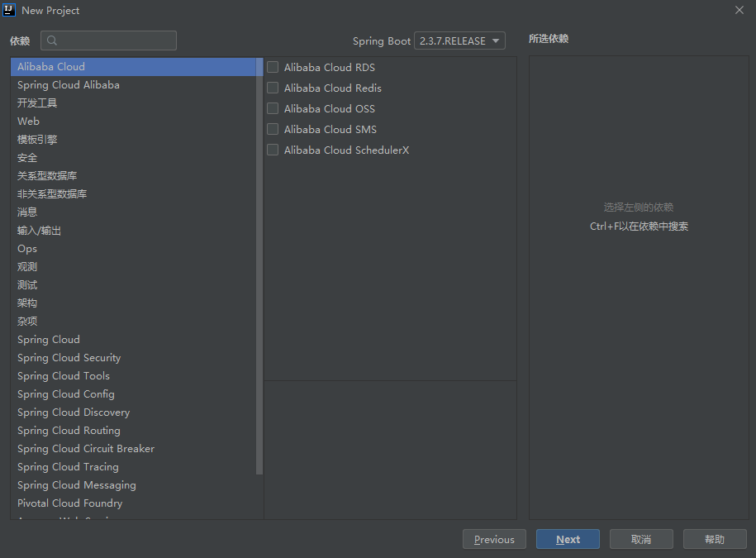Open the Spring Boot version dropdown

coord(460,41)
